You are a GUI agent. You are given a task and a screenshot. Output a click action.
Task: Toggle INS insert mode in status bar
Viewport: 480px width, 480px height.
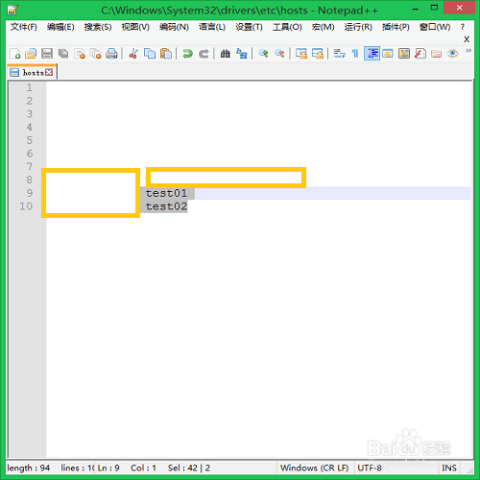[449, 468]
